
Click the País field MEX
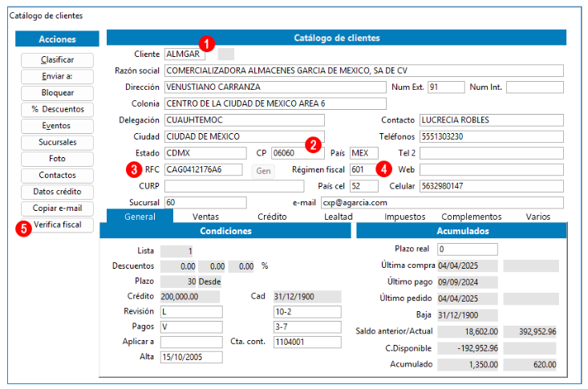(363, 153)
